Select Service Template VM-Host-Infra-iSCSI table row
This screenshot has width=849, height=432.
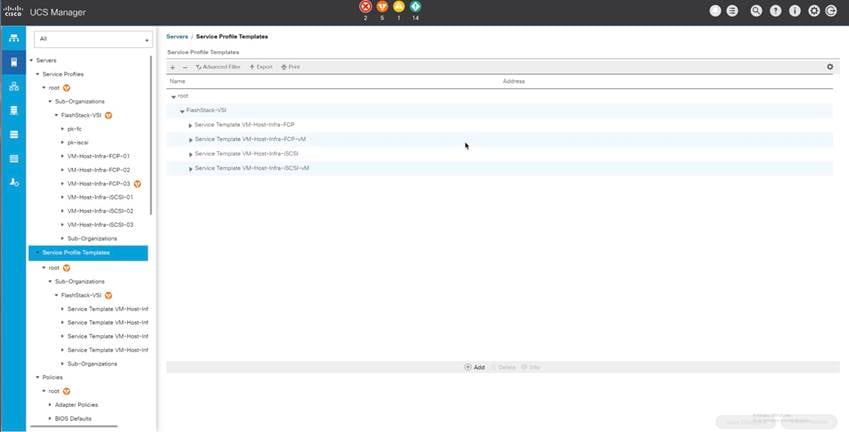click(499, 154)
